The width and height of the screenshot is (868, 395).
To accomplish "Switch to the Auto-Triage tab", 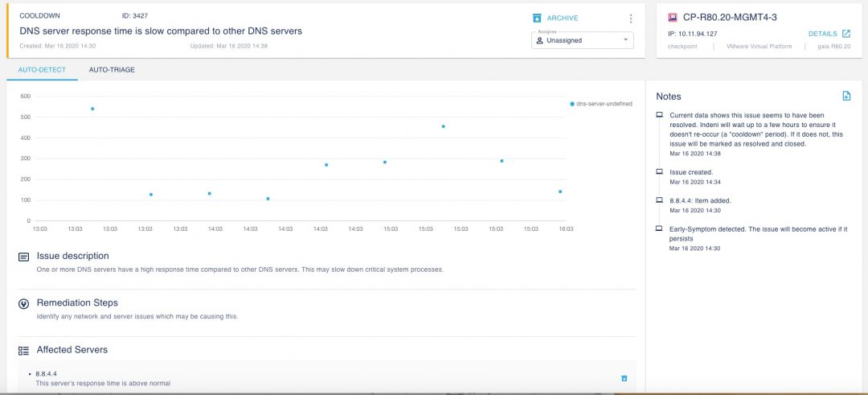I will tap(112, 70).
